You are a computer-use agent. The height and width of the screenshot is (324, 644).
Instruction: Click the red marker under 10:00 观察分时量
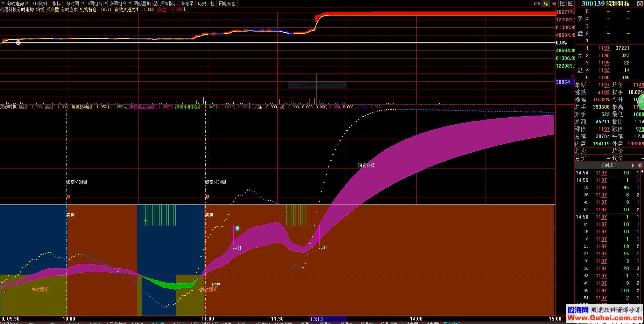pos(69,197)
